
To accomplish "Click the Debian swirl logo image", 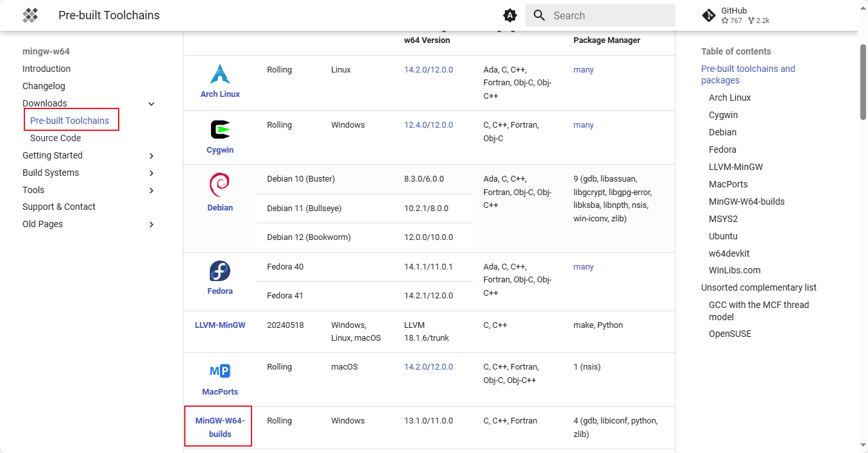I will 220,185.
